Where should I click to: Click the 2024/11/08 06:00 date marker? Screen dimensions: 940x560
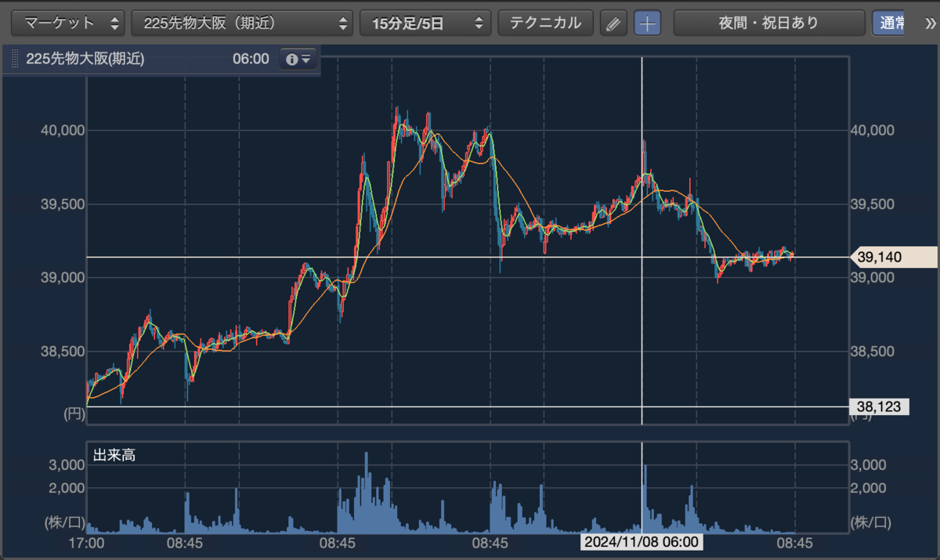coord(642,542)
